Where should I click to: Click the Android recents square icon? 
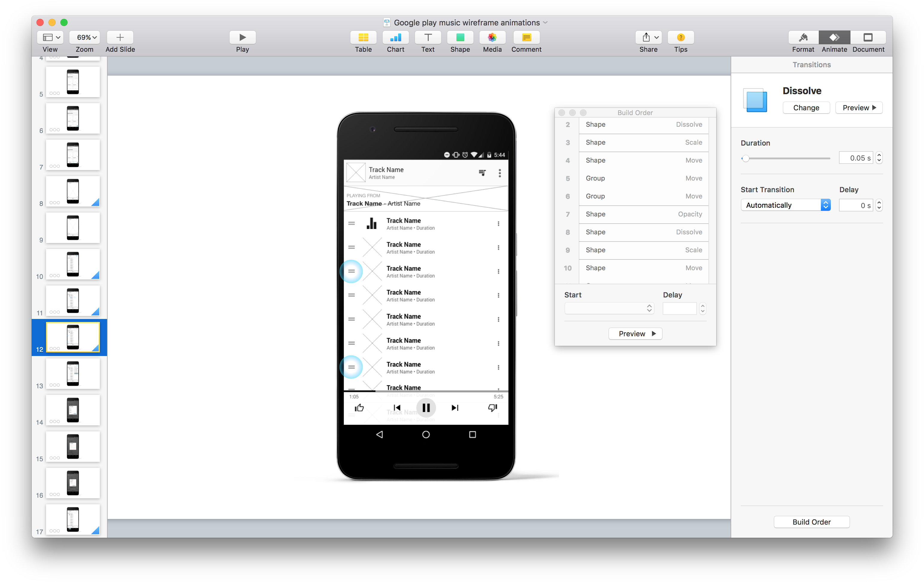click(x=473, y=434)
